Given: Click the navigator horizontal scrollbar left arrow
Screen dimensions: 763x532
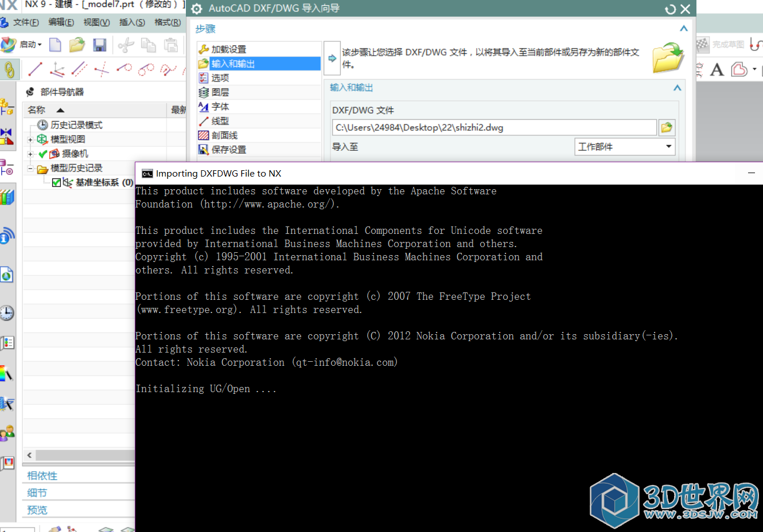Looking at the screenshot, I should (x=29, y=455).
